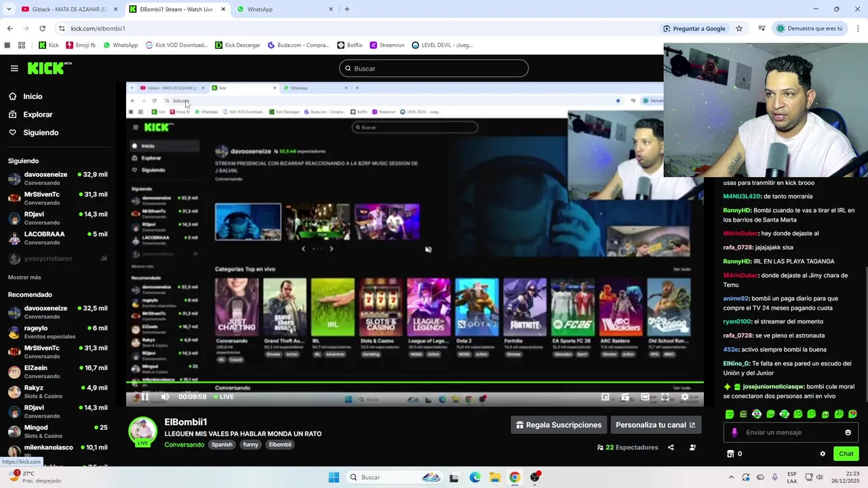Pause the live stream video

click(144, 397)
